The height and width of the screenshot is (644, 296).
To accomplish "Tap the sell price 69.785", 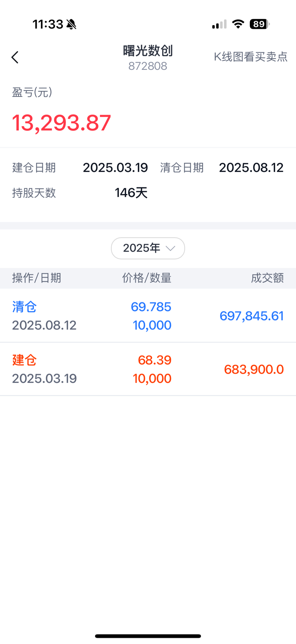I will coord(151,307).
